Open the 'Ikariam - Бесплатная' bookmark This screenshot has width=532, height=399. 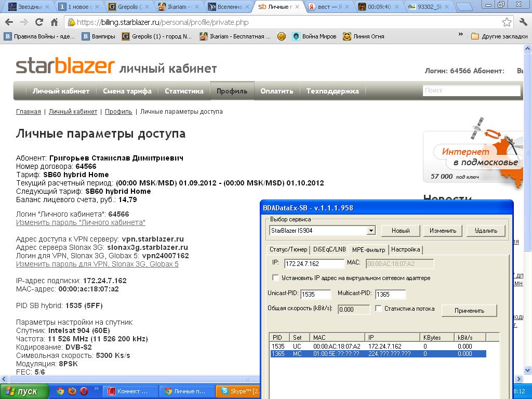(235, 36)
